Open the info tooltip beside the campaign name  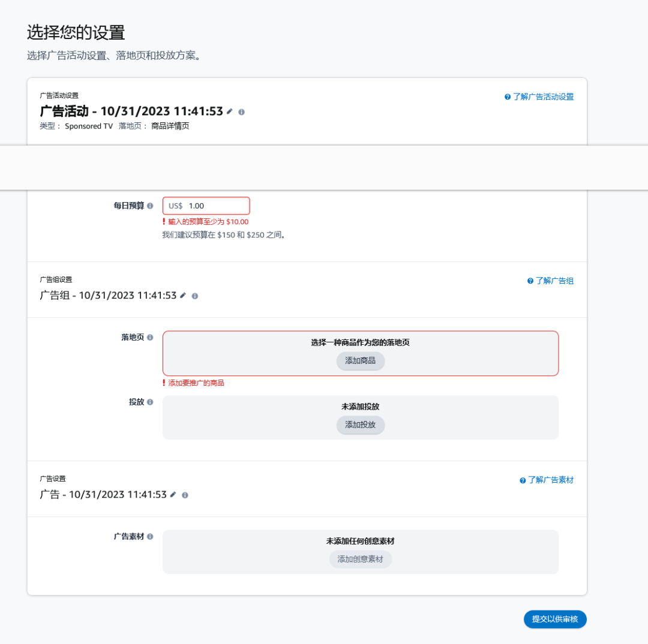[x=241, y=112]
